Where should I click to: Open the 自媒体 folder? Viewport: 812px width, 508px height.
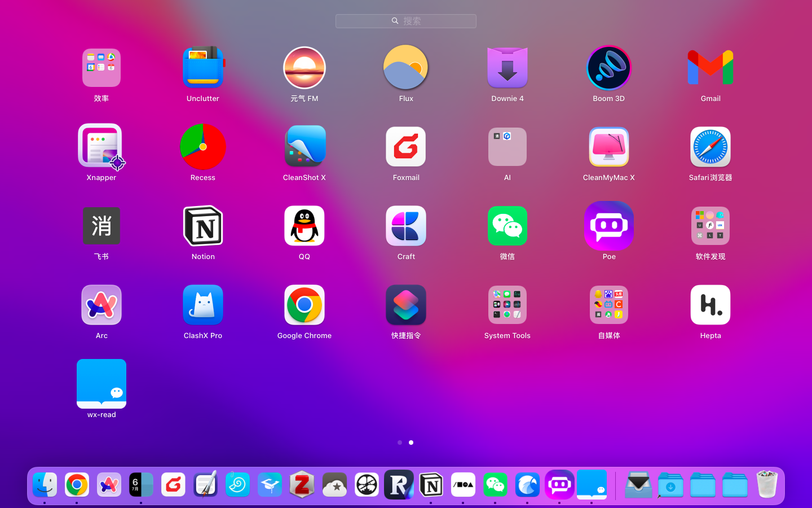(x=609, y=305)
